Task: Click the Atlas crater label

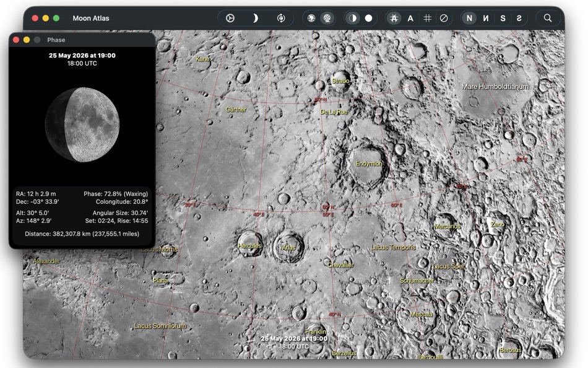Action: [x=288, y=247]
